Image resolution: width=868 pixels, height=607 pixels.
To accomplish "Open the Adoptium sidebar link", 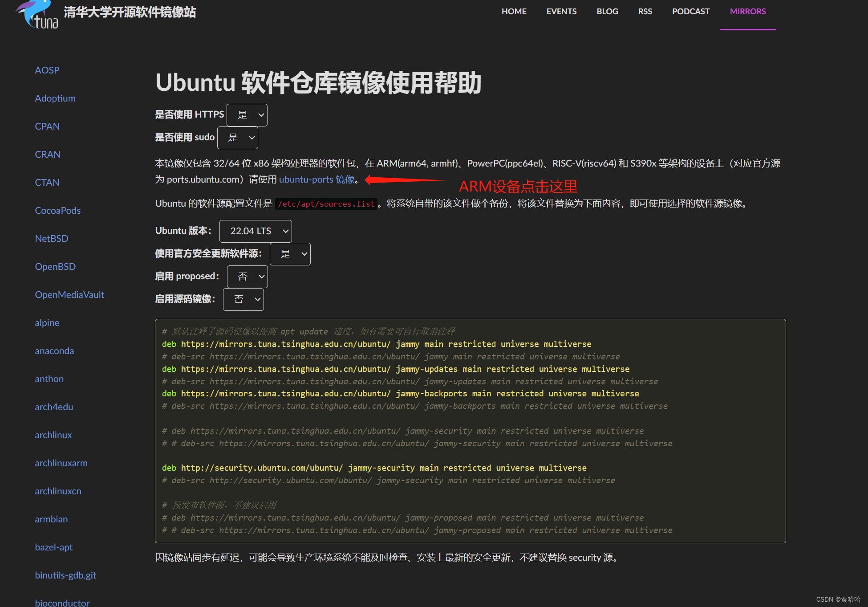I will (x=55, y=98).
